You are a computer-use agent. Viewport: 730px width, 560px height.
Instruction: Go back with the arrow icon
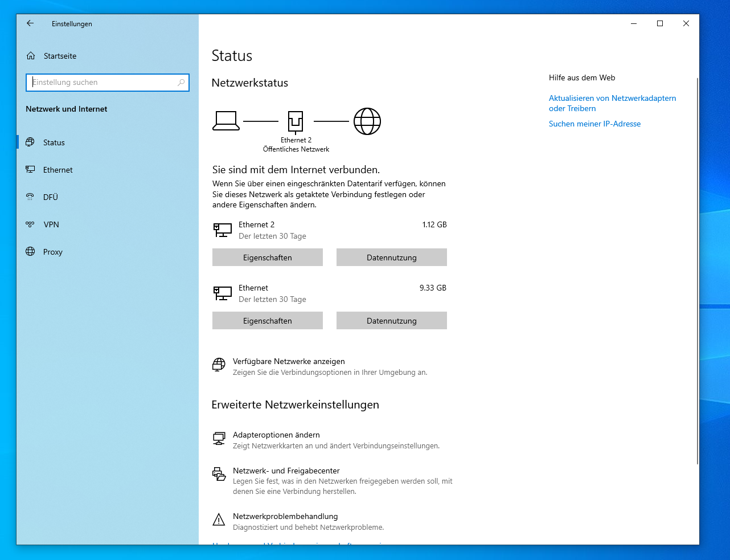pos(30,23)
